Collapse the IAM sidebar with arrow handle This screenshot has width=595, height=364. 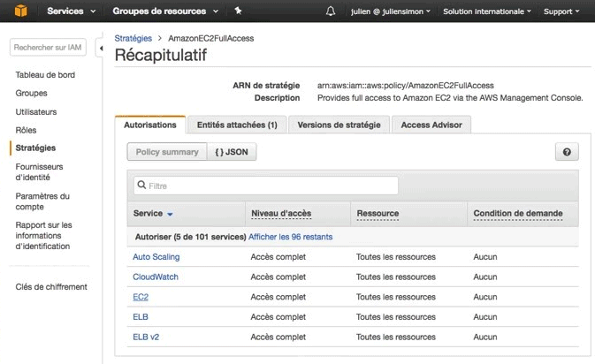point(101,49)
